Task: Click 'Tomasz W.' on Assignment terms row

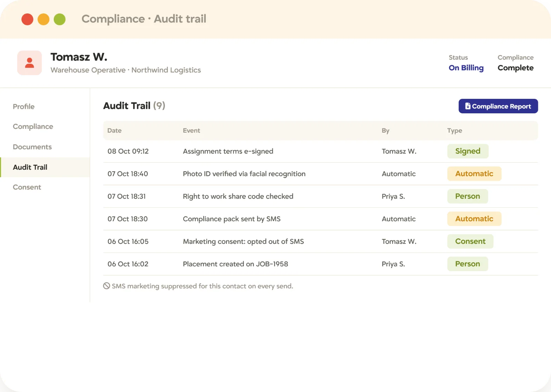Action: click(x=399, y=151)
